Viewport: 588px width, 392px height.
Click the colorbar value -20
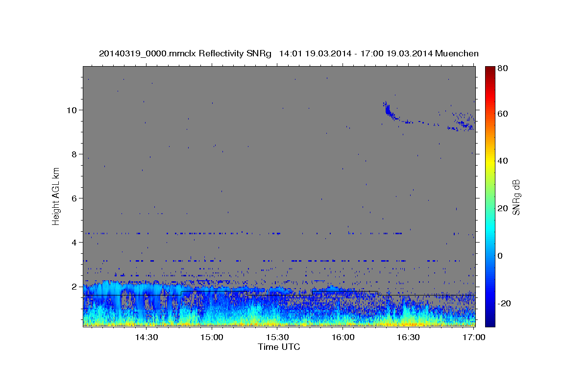(504, 303)
